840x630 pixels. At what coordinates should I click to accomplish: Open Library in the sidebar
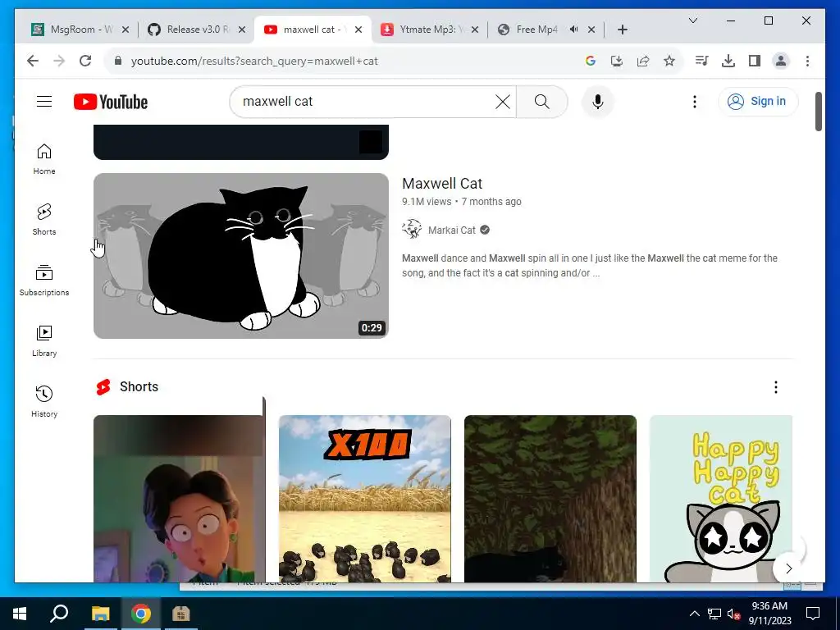pos(44,341)
